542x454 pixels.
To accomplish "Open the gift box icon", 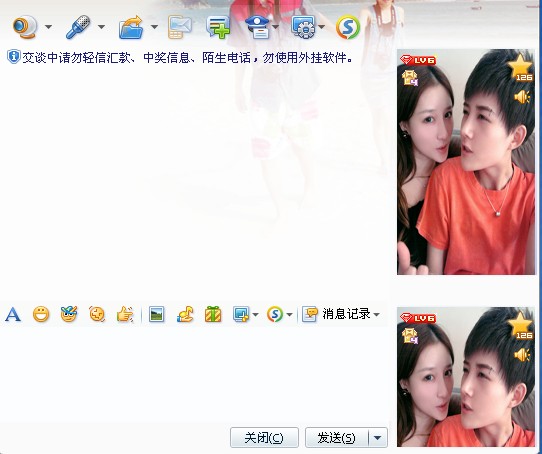I will (x=213, y=314).
